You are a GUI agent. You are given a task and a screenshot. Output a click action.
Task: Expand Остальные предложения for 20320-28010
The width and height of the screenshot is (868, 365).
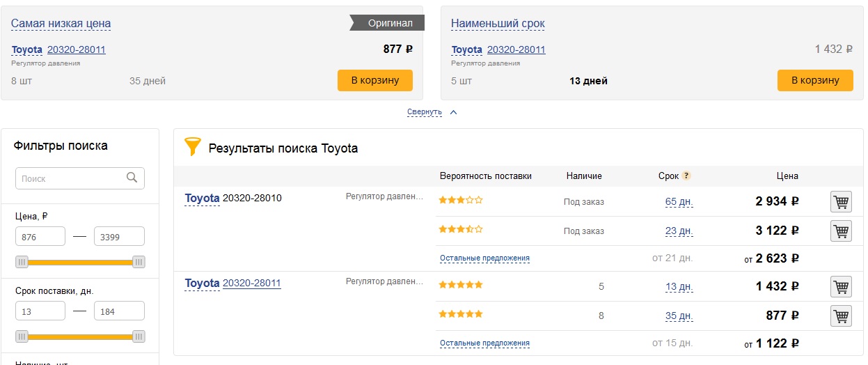(x=484, y=258)
